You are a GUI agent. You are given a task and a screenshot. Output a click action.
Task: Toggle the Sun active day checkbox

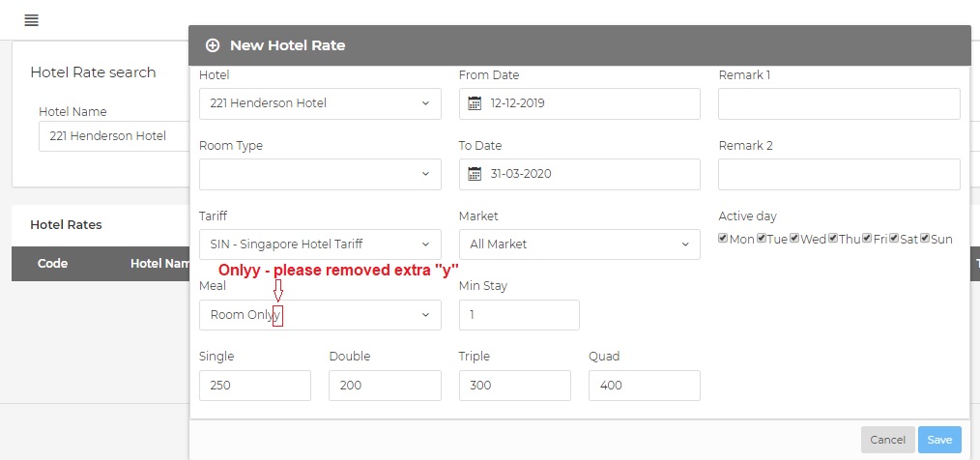pyautogui.click(x=925, y=239)
